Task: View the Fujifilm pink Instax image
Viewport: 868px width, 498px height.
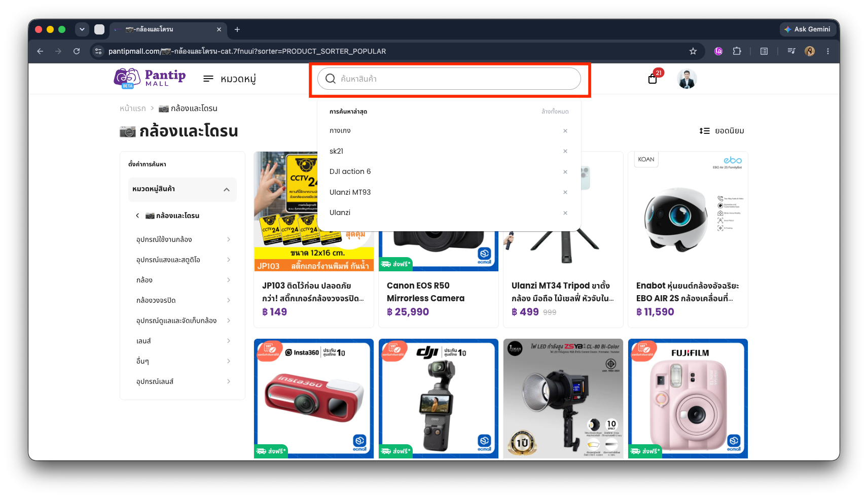Action: click(x=688, y=399)
